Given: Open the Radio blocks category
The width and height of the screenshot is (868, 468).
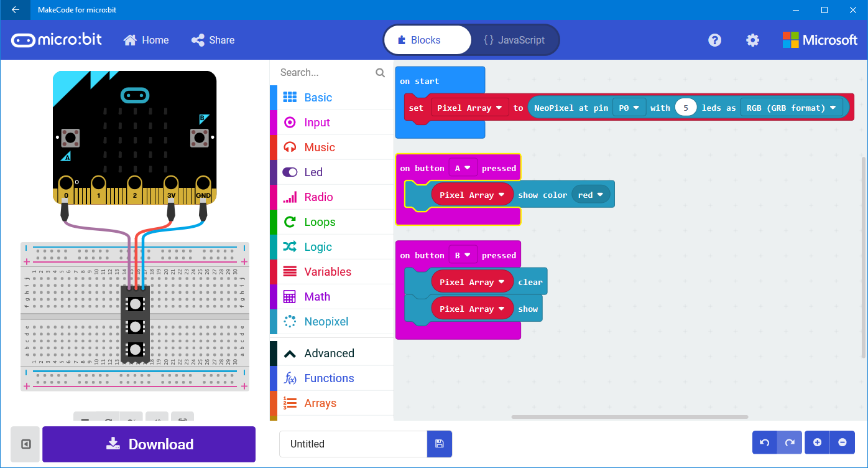Looking at the screenshot, I should click(332, 197).
